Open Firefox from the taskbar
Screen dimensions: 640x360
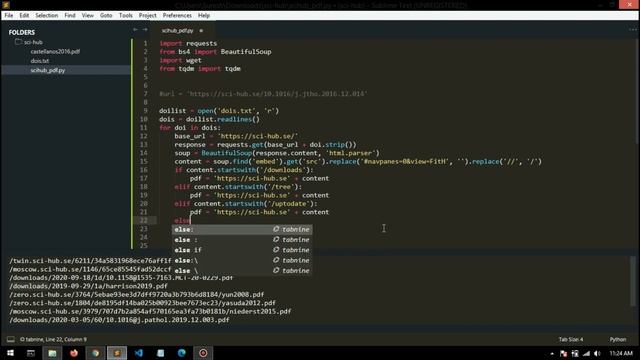click(74, 353)
